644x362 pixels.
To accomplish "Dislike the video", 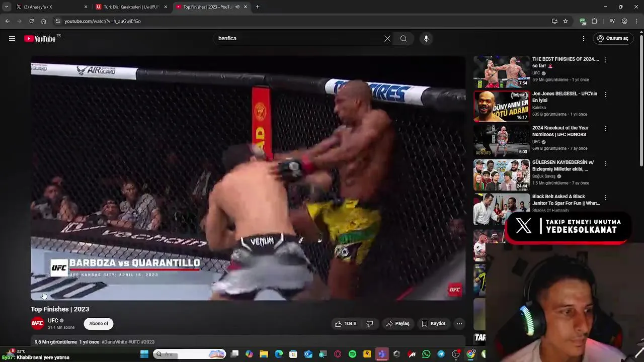I will 370,324.
